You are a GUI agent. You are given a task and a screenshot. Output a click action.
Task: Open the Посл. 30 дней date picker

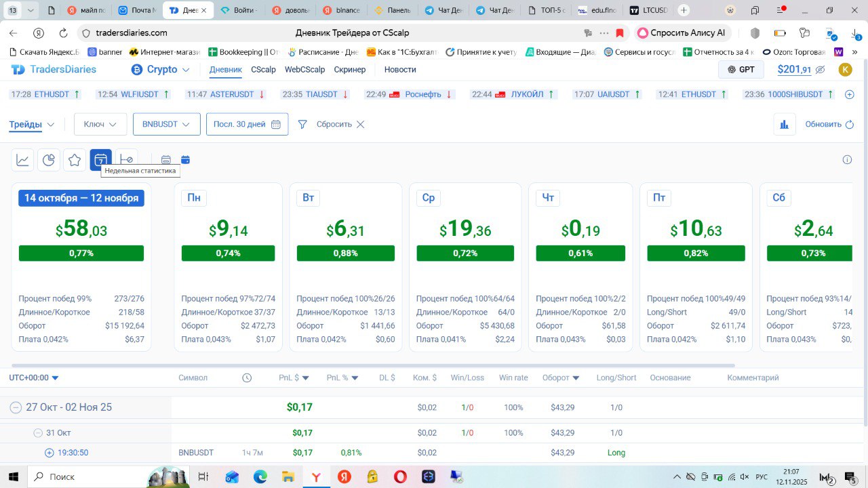(x=247, y=124)
